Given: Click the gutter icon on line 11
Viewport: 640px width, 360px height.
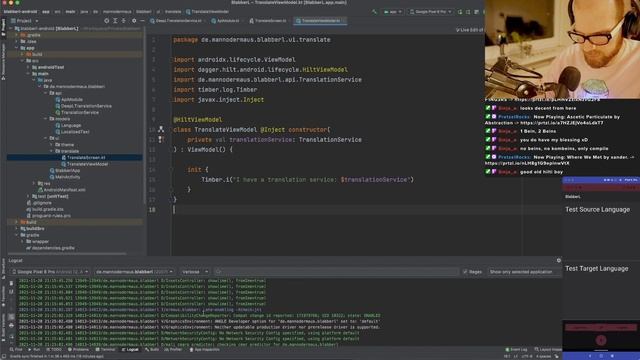Looking at the screenshot, I should coord(161,140).
